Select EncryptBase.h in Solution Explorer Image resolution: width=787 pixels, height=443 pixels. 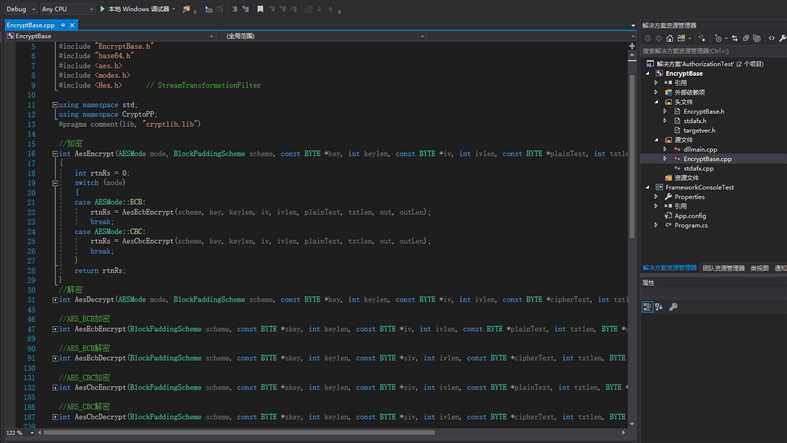[704, 111]
